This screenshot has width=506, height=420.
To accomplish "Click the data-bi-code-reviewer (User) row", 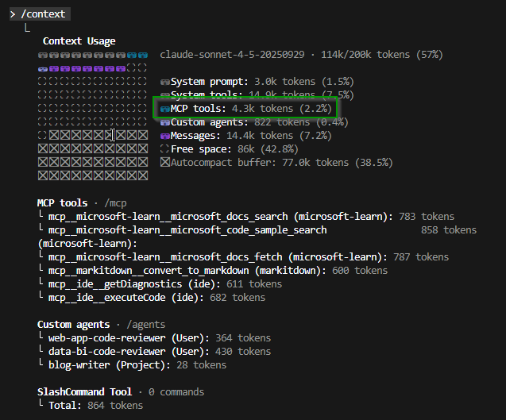I will click(x=155, y=352).
